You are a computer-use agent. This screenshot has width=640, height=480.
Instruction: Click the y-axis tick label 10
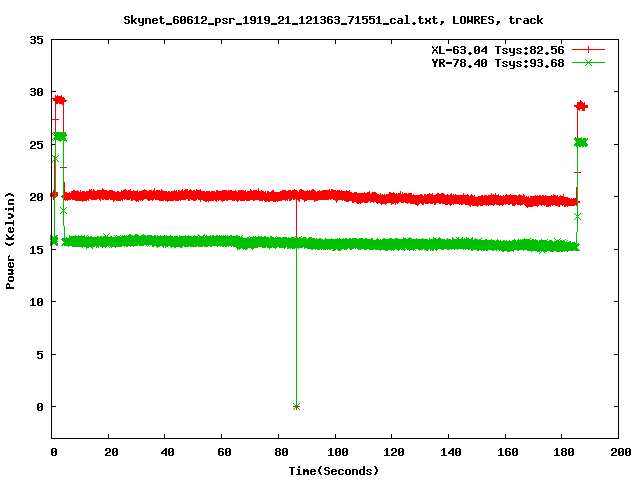36,302
